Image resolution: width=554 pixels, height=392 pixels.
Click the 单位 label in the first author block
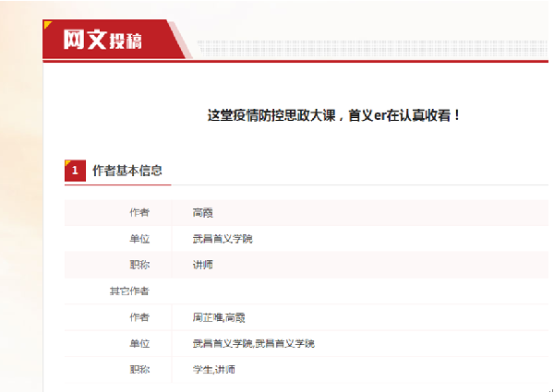tap(139, 239)
